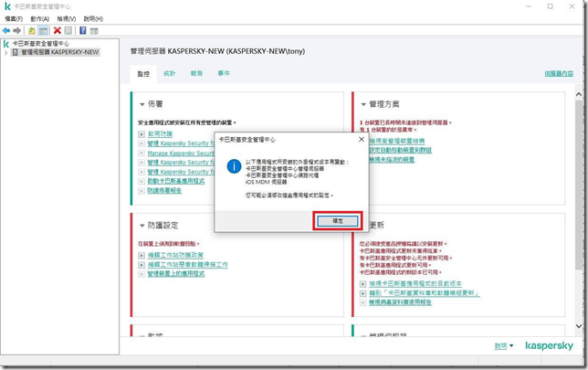Click the forward arrow toolbar icon
This screenshot has width=588, height=370.
point(17,31)
